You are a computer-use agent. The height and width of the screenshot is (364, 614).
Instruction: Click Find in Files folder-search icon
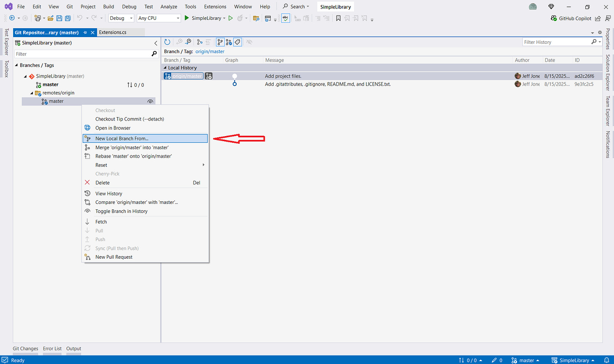tap(256, 18)
